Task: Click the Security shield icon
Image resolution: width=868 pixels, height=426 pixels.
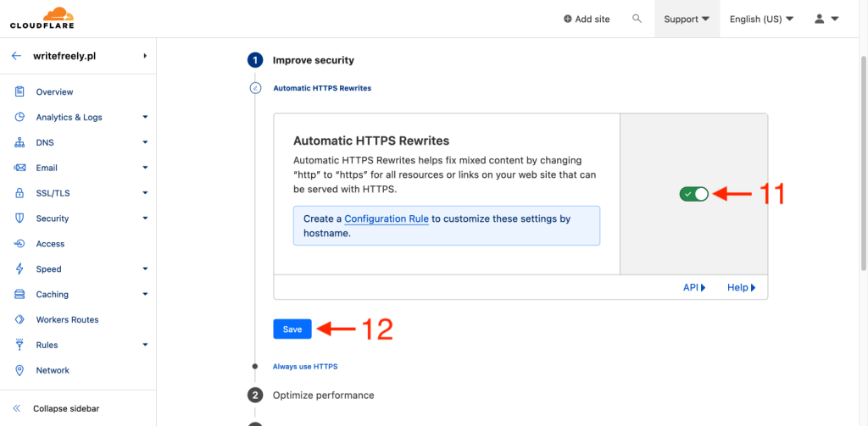Action: point(19,219)
